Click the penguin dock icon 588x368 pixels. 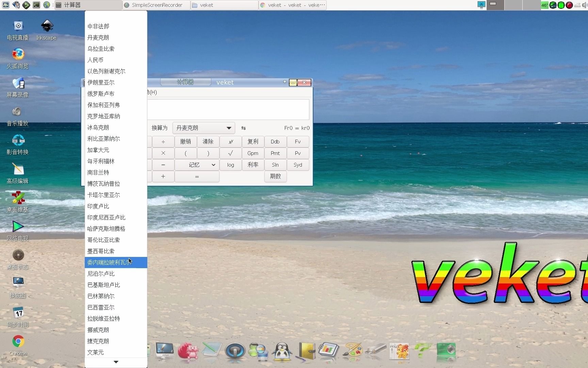(x=282, y=351)
